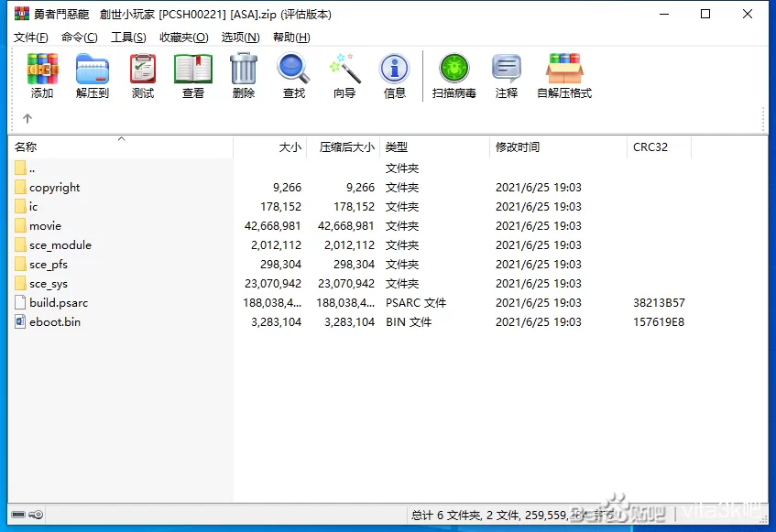Click the movie folder name
The image size is (776, 532).
coord(45,226)
